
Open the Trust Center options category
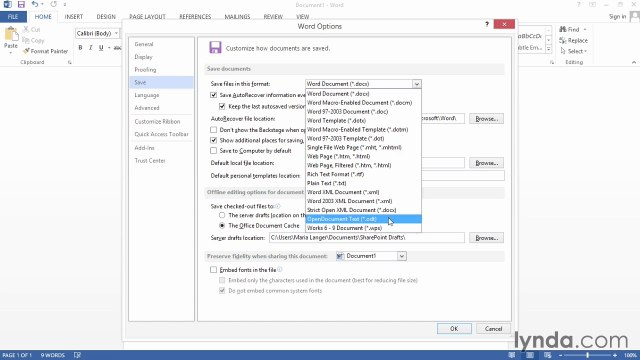point(162,161)
